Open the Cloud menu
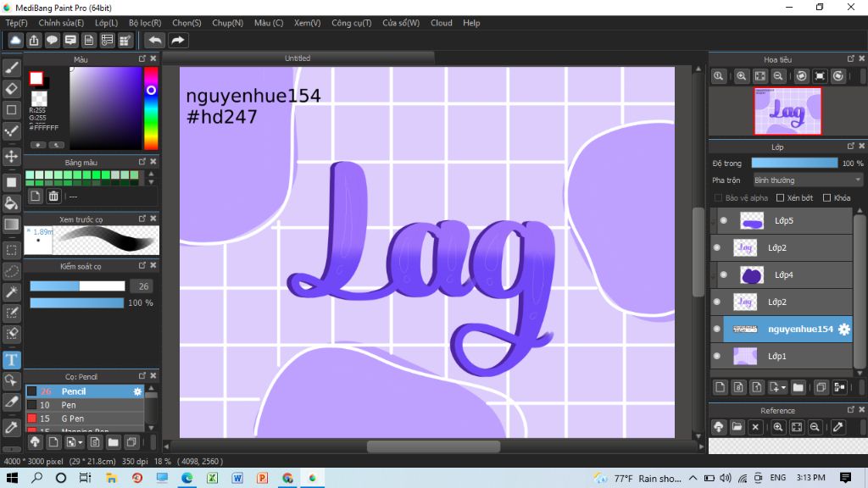This screenshot has width=868, height=488. (x=441, y=23)
